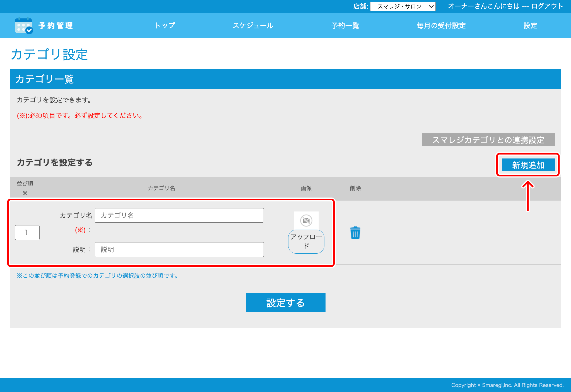This screenshot has height=392, width=571.
Task: Focus the カテゴリ名 text field
Action: pyautogui.click(x=179, y=215)
